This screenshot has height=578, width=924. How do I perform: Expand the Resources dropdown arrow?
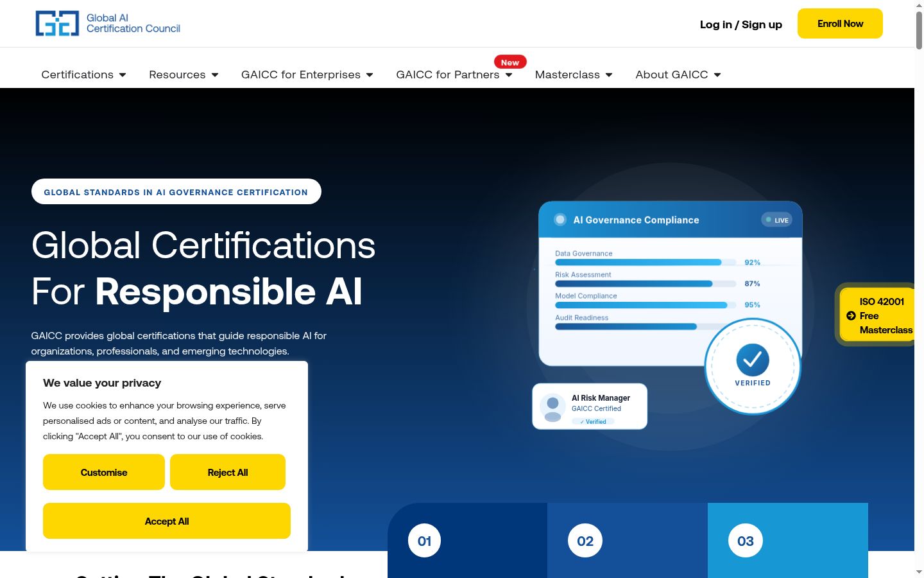click(215, 75)
